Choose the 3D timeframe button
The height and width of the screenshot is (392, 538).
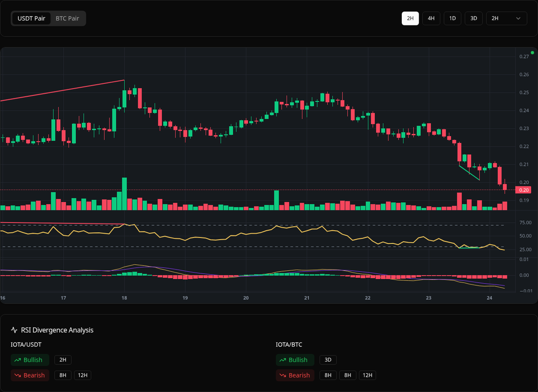[x=473, y=18]
